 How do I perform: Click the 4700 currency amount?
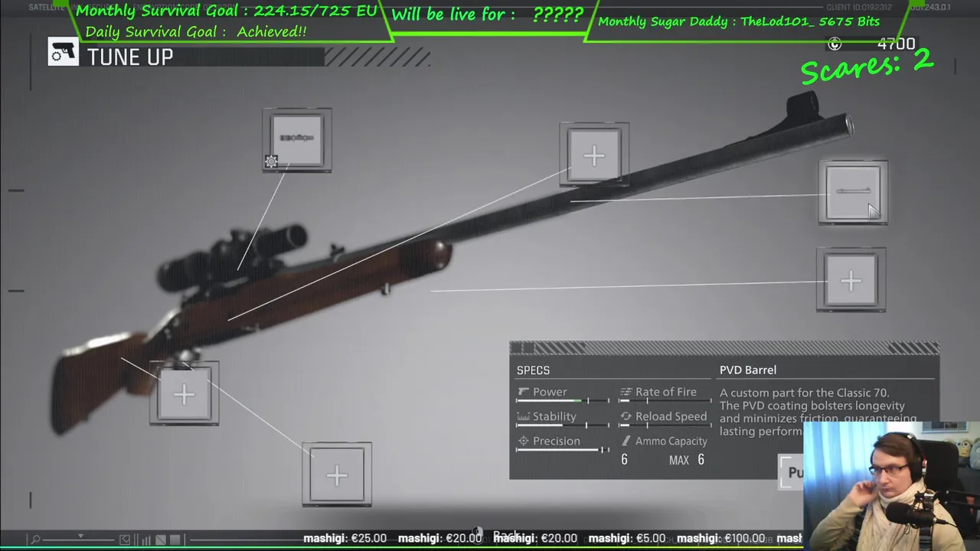(x=896, y=44)
